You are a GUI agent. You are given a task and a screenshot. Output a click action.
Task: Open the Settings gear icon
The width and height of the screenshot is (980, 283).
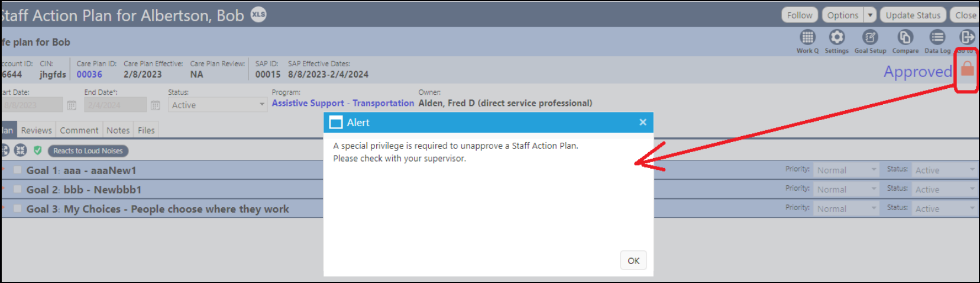836,37
